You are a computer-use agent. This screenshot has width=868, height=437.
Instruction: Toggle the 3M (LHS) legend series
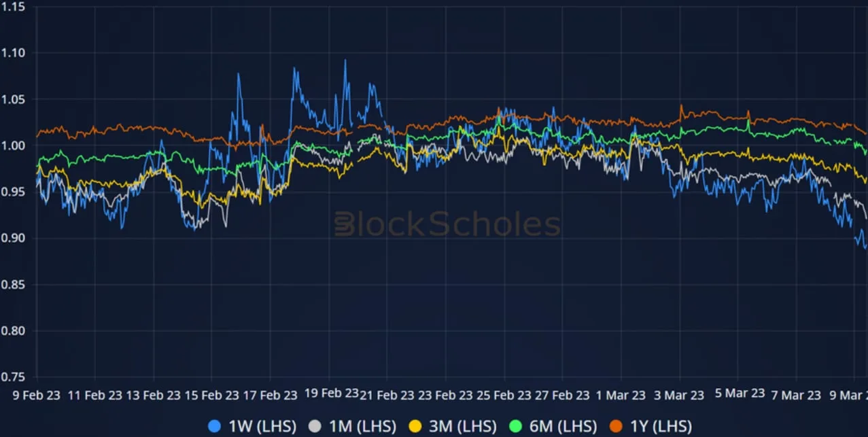coord(452,426)
